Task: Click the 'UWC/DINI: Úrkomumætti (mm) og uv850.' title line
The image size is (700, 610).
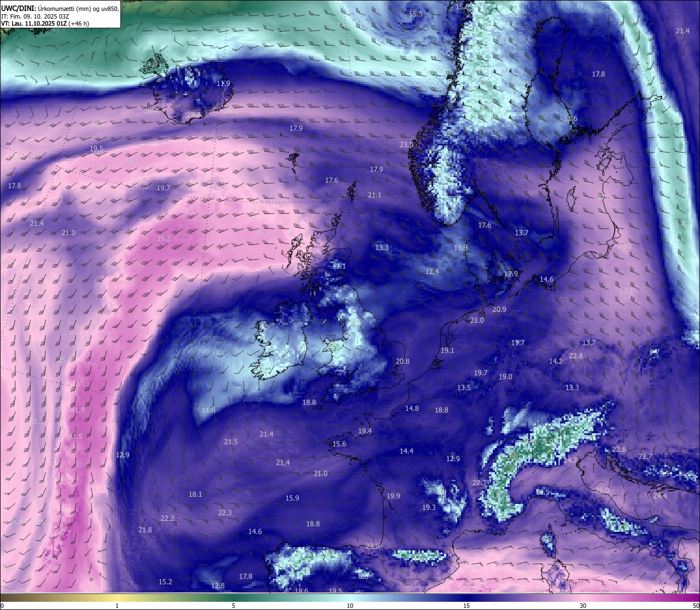Action: 60,9
